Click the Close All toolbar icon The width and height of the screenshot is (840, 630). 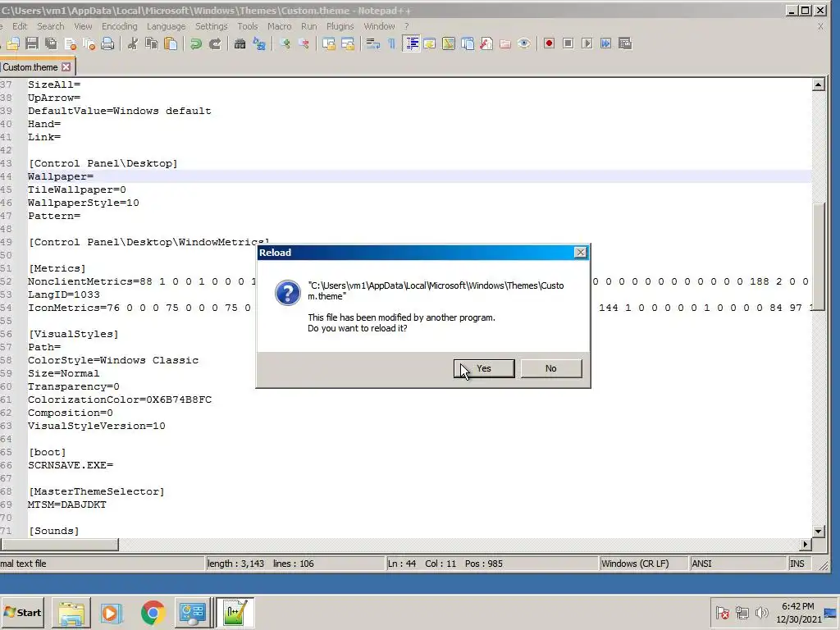(x=89, y=44)
